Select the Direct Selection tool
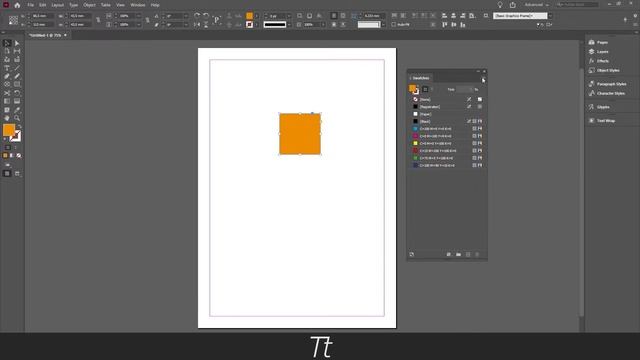Image resolution: width=640 pixels, height=360 pixels. [17, 43]
